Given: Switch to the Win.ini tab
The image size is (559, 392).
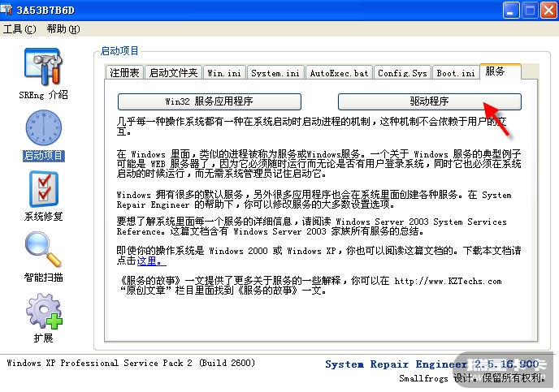Looking at the screenshot, I should click(224, 72).
